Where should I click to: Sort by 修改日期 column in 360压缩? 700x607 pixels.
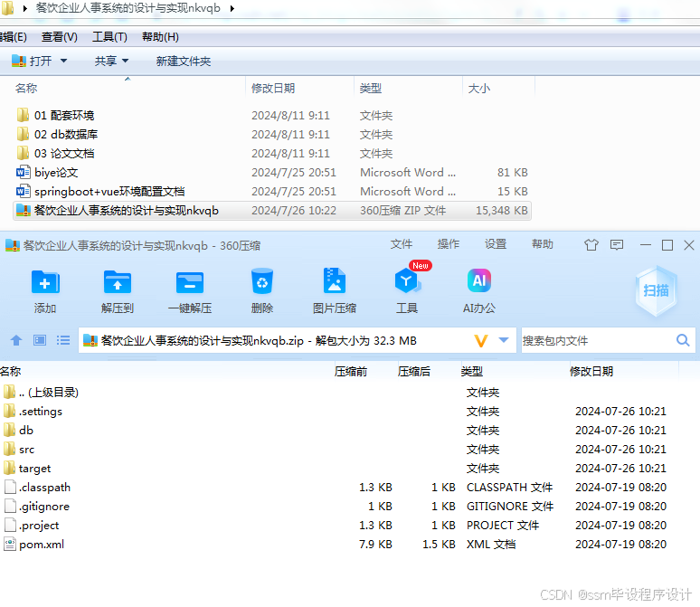click(x=591, y=372)
